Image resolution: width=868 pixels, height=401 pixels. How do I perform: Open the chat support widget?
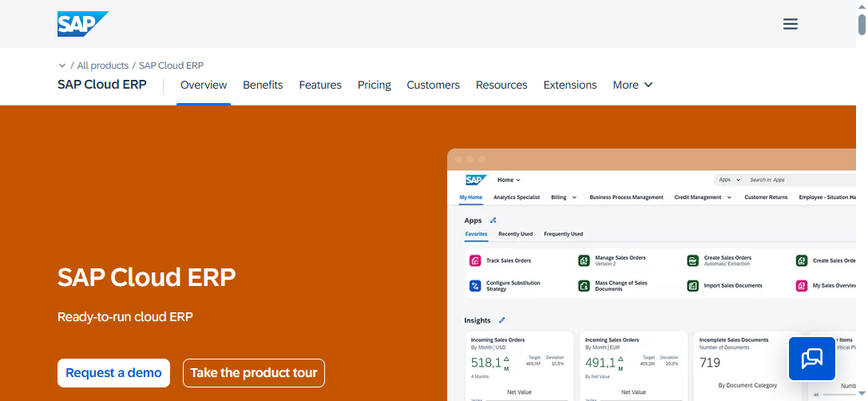point(811,359)
